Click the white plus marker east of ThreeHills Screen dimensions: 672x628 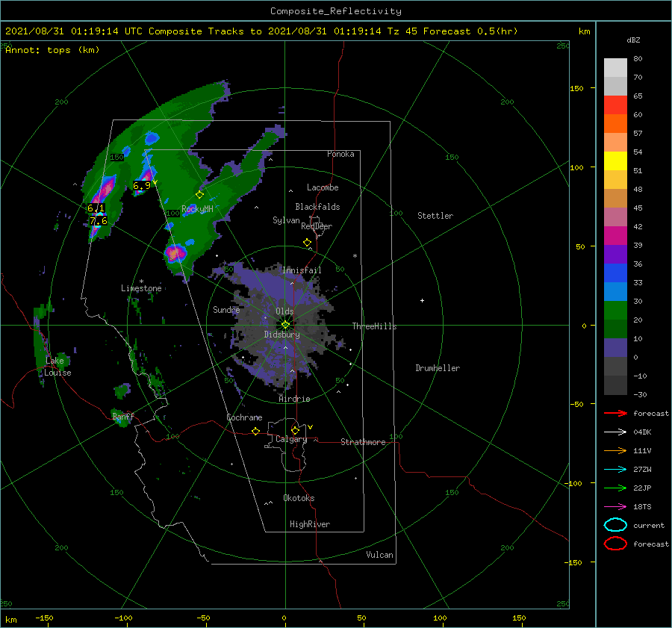[x=422, y=300]
